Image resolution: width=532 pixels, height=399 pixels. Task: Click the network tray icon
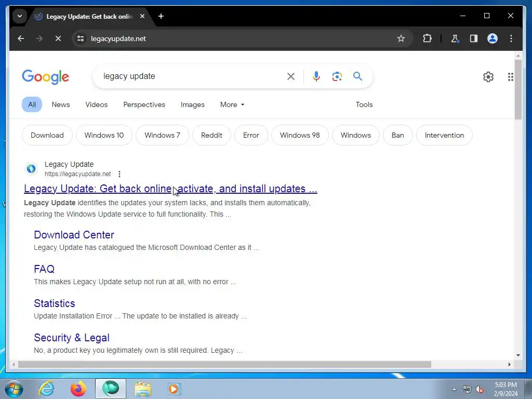pyautogui.click(x=467, y=390)
